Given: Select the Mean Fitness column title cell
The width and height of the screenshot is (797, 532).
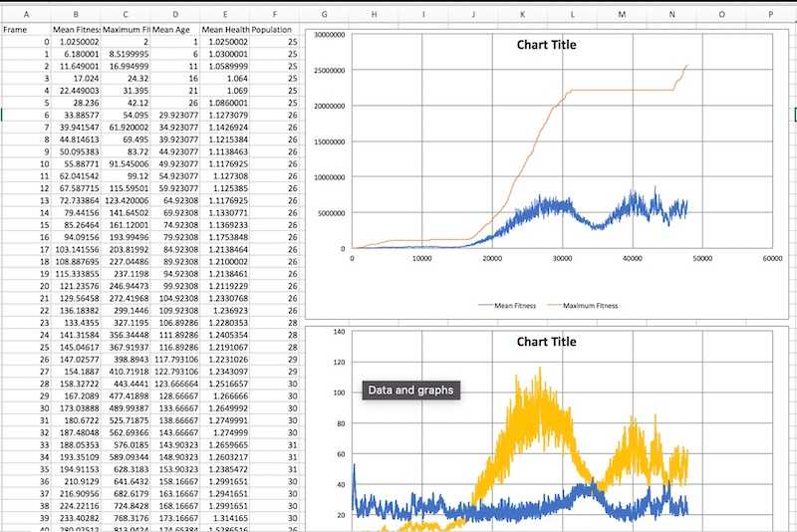Looking at the screenshot, I should (x=76, y=30).
